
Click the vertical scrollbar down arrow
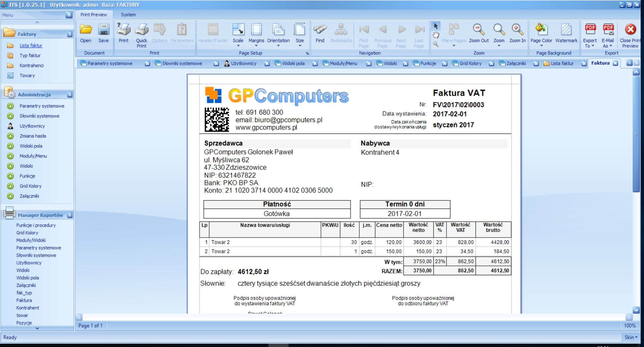(x=636, y=310)
